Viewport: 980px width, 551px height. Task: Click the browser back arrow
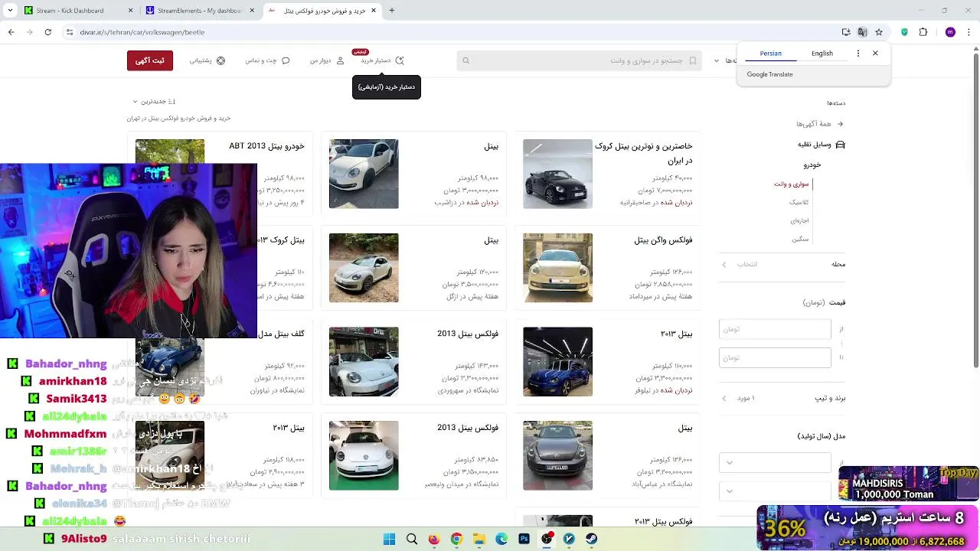pyautogui.click(x=11, y=32)
